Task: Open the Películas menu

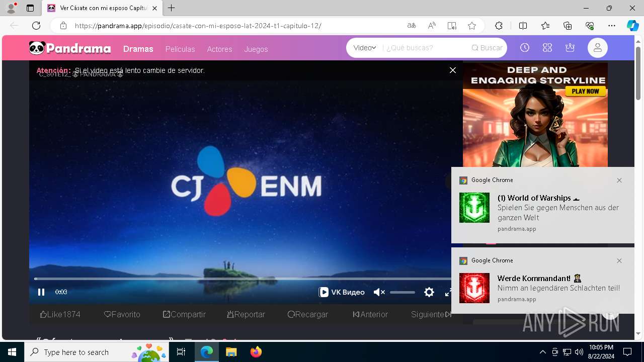Action: point(180,49)
